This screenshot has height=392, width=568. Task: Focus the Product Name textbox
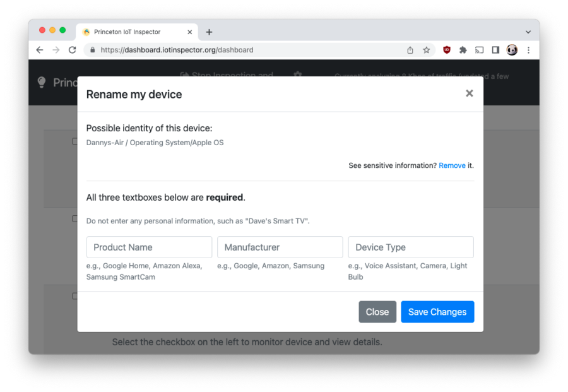coord(149,247)
